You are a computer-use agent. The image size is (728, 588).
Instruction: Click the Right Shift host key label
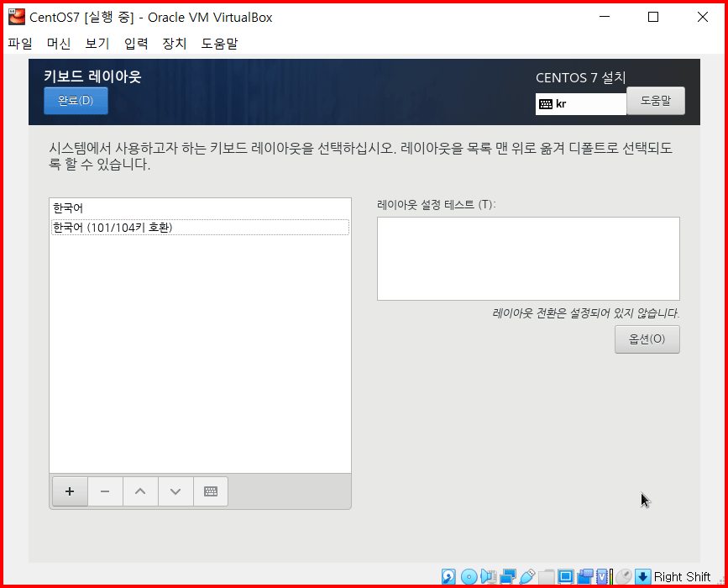(x=682, y=577)
